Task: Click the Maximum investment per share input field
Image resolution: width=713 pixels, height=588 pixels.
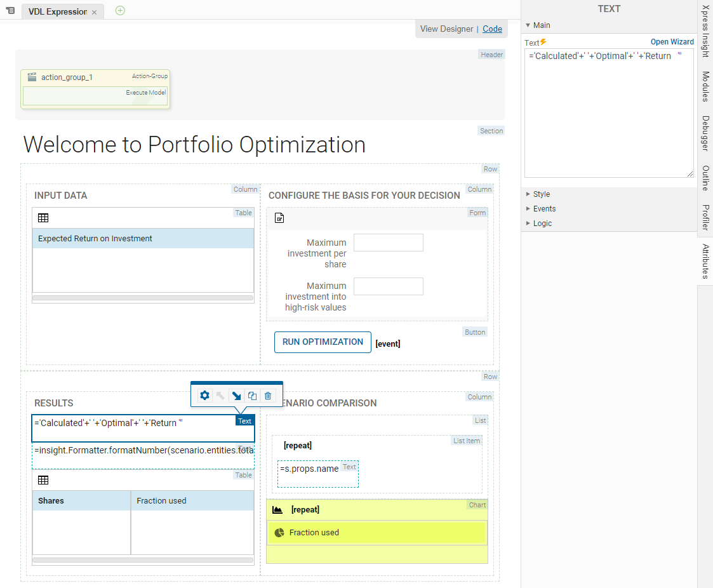Action: [388, 243]
